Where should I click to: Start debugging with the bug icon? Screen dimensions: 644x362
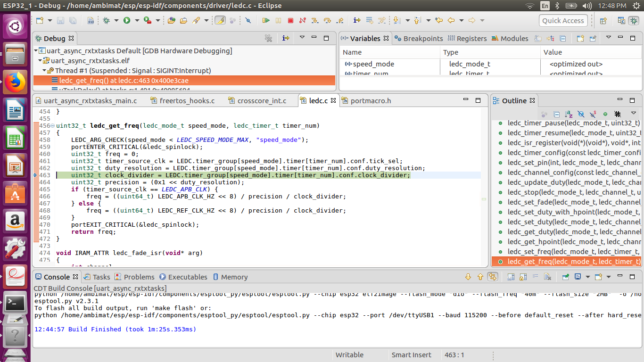tap(107, 20)
